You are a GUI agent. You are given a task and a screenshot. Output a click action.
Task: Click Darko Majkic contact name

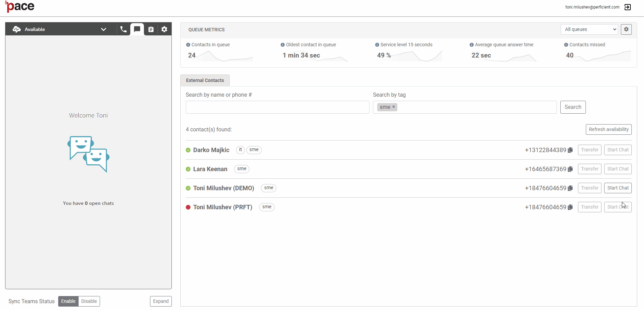pos(211,150)
